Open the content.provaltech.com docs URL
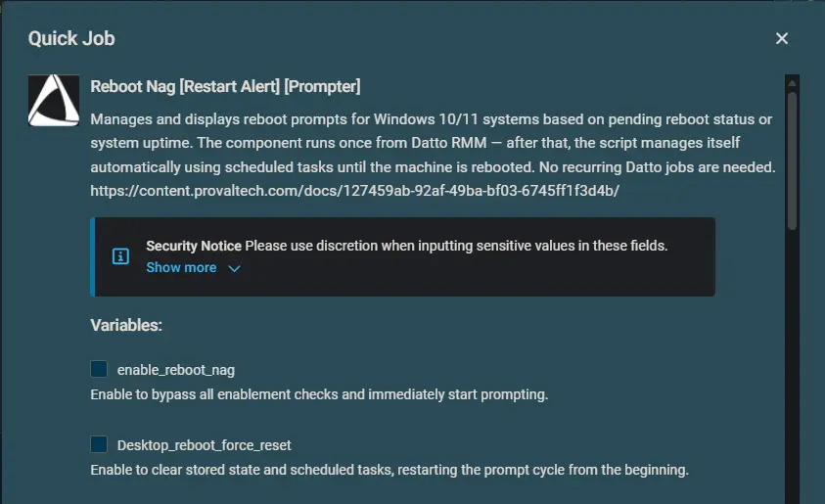 pyautogui.click(x=354, y=191)
